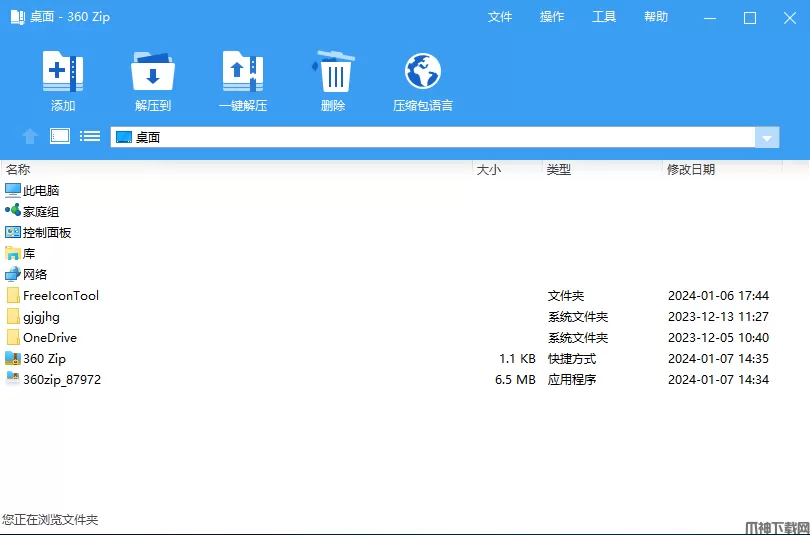Screen dimensions: 810x535
Task: Click the 应用程序 type cell
Action: pos(572,380)
